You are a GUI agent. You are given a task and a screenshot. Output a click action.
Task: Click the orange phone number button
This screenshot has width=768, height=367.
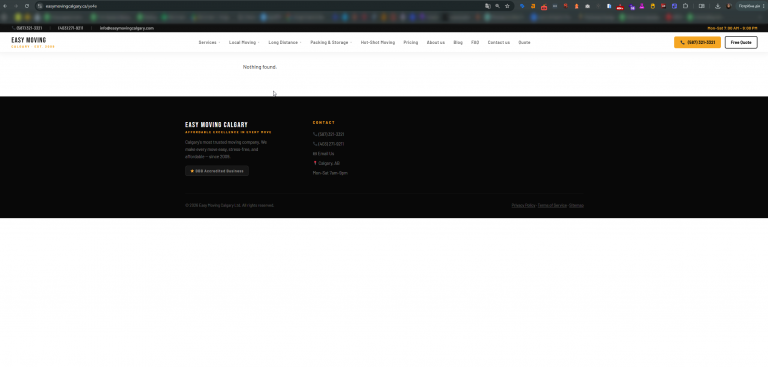697,43
